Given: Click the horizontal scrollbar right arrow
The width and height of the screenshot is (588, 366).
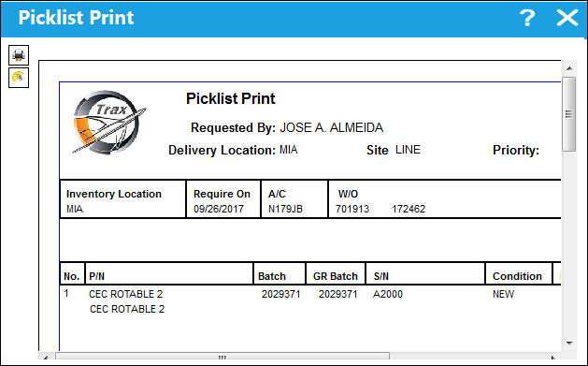Looking at the screenshot, I should [x=553, y=357].
